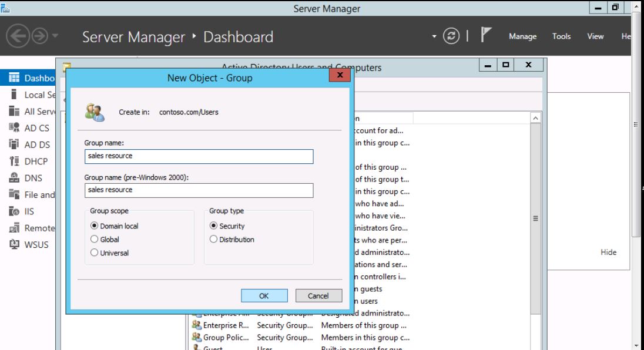Click the AD Users list vertical scrollbar thumb
This screenshot has width=644, height=350.
[535, 218]
